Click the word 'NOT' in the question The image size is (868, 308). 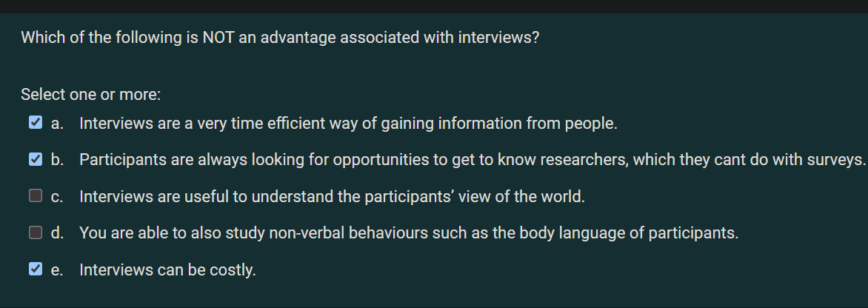[x=218, y=38]
